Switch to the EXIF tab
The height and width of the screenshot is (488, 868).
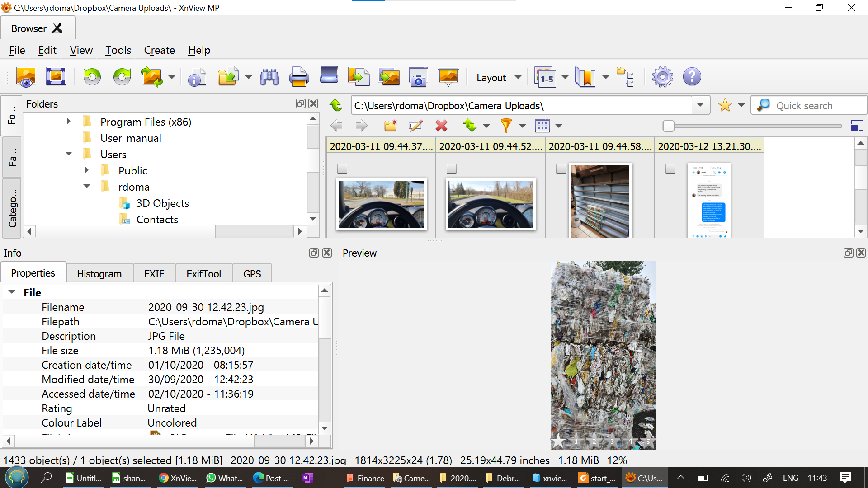[154, 274]
